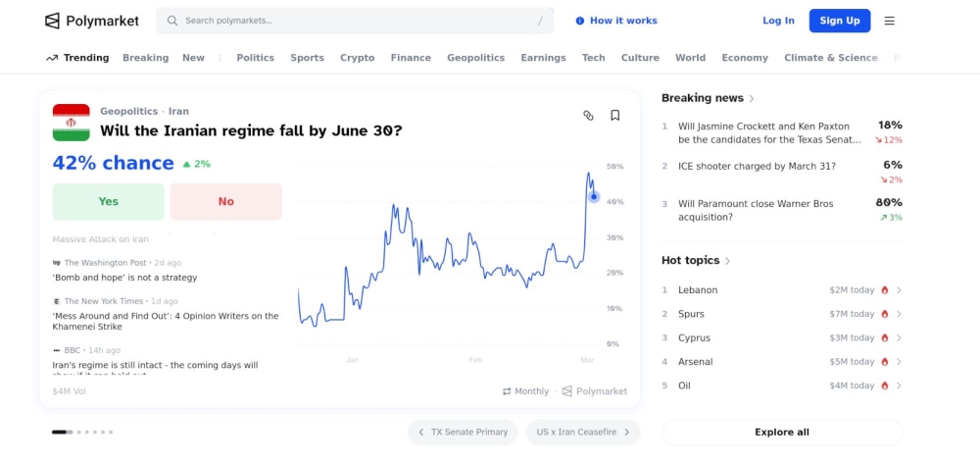
Task: Switch to the Politics tab
Action: point(255,58)
